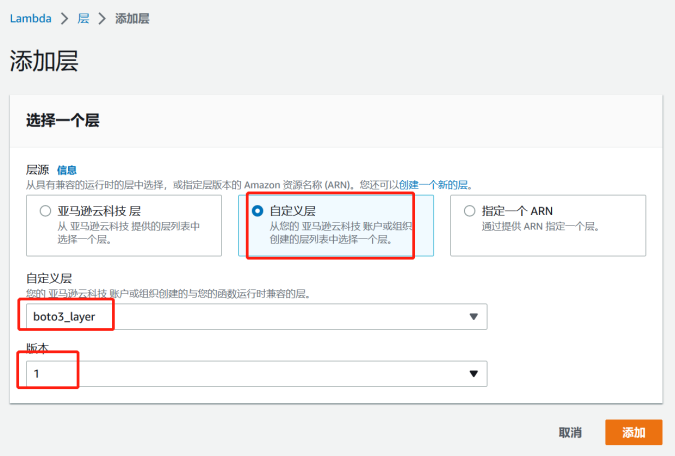The height and width of the screenshot is (456, 675).
Task: Click the 通过提供 ARN 指定一个层 description
Action: (540, 226)
